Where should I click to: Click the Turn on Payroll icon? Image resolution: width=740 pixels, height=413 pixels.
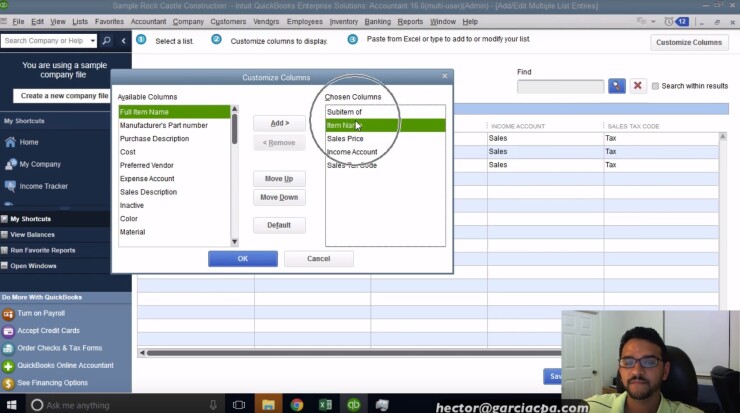8,314
